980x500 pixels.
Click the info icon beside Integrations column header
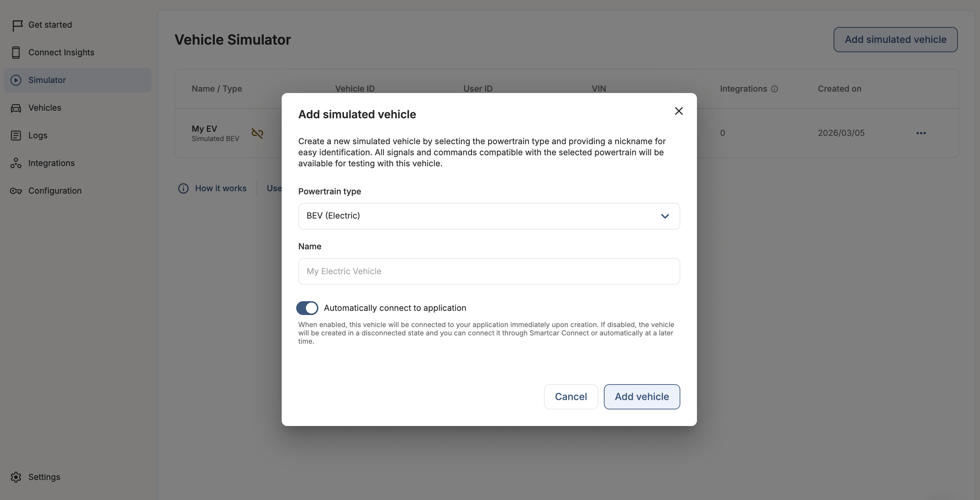coord(774,89)
